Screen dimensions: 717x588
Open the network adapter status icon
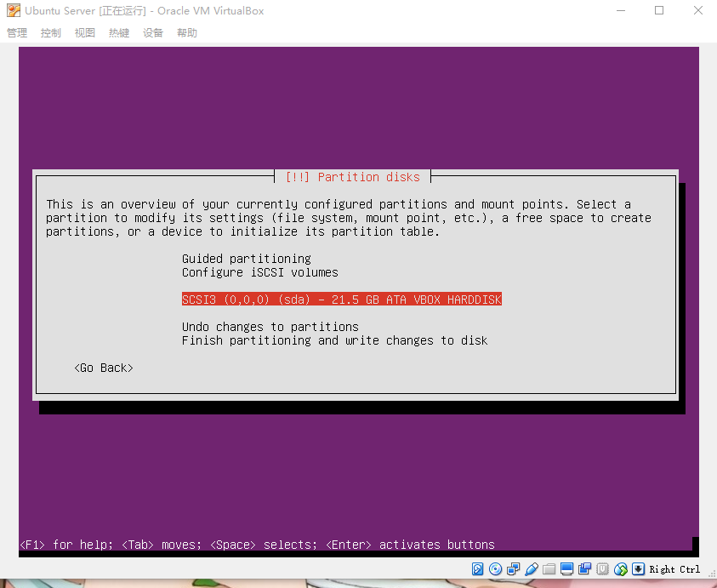[x=513, y=568]
